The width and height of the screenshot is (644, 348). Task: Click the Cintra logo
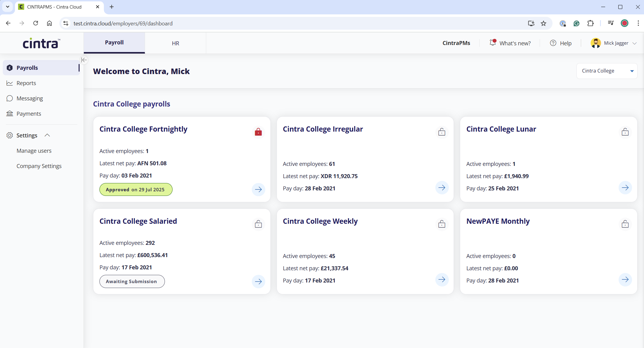pyautogui.click(x=42, y=43)
